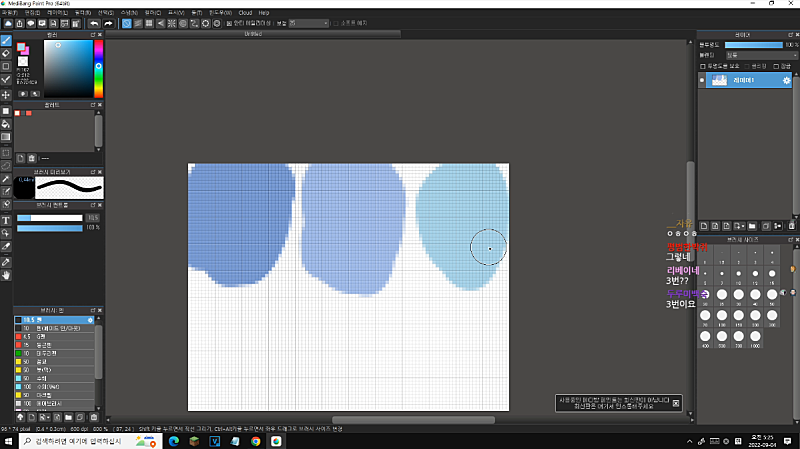Select the Bucket fill tool

[6, 123]
